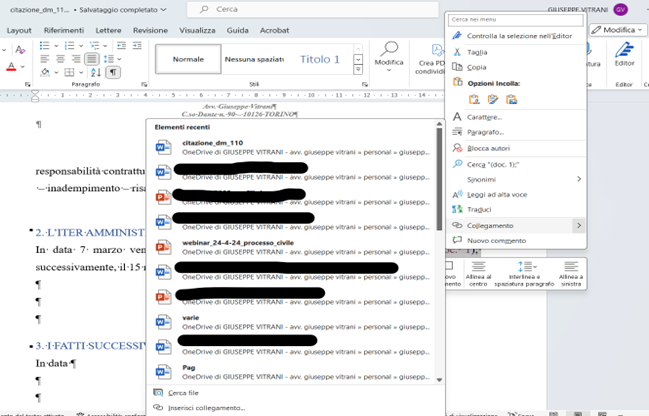Expand the styles gallery more arrow

[358, 70]
